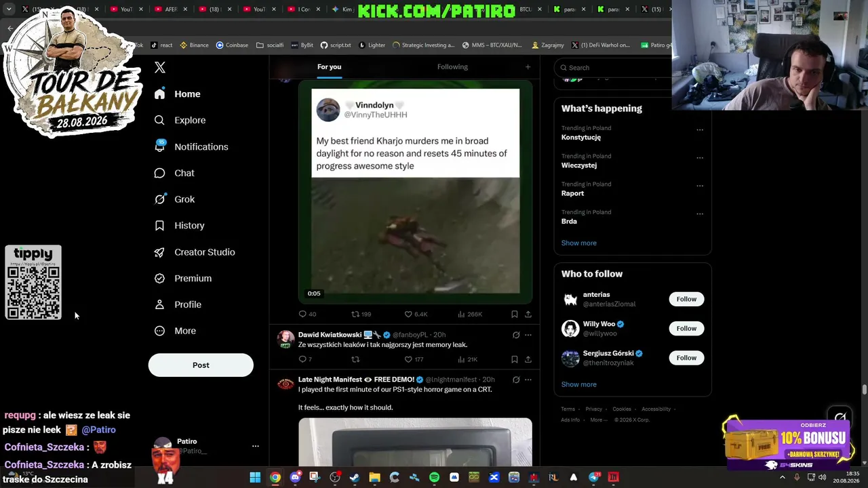Open Grok actions on Late Night Manifest post
Screen dimensions: 868x488
coord(516,380)
